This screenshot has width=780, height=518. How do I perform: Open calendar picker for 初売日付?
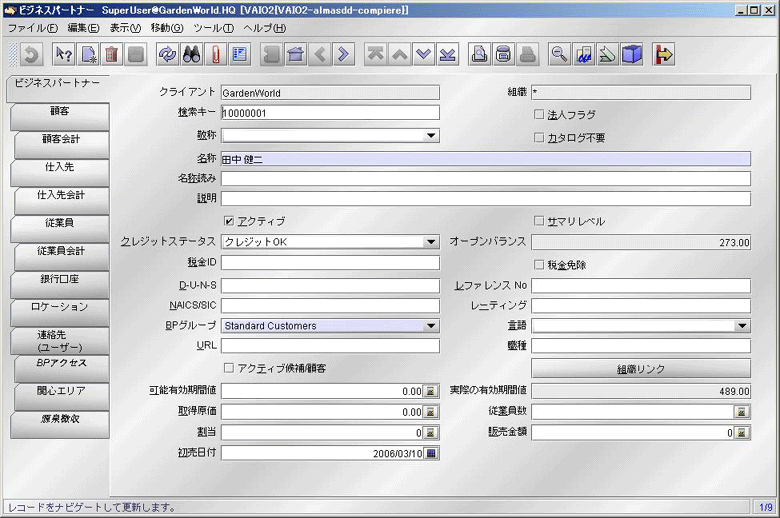click(x=431, y=453)
